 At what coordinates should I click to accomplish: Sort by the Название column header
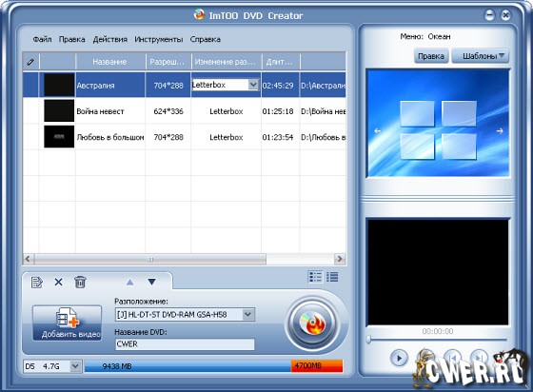pyautogui.click(x=109, y=62)
